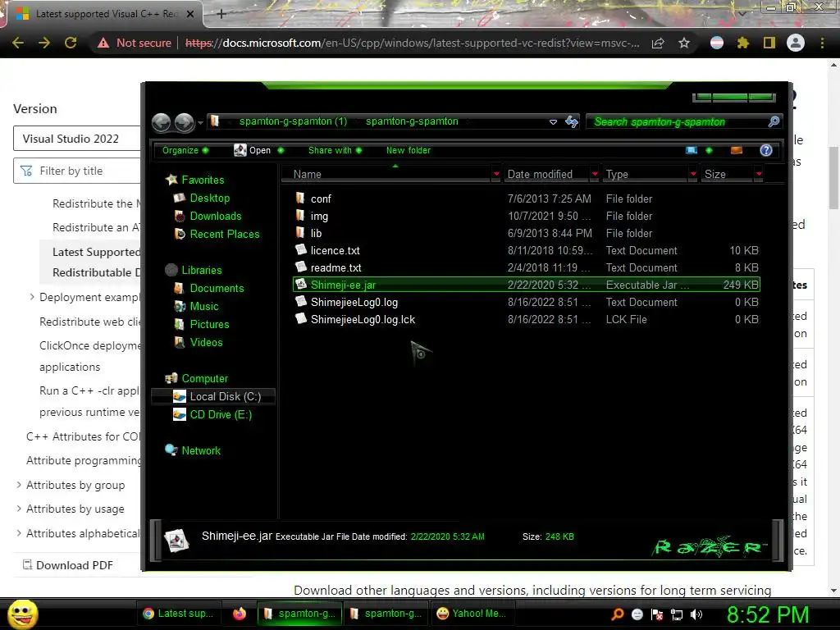Select ShimejieeLog0.log.lck file
The image size is (840, 630).
363,319
